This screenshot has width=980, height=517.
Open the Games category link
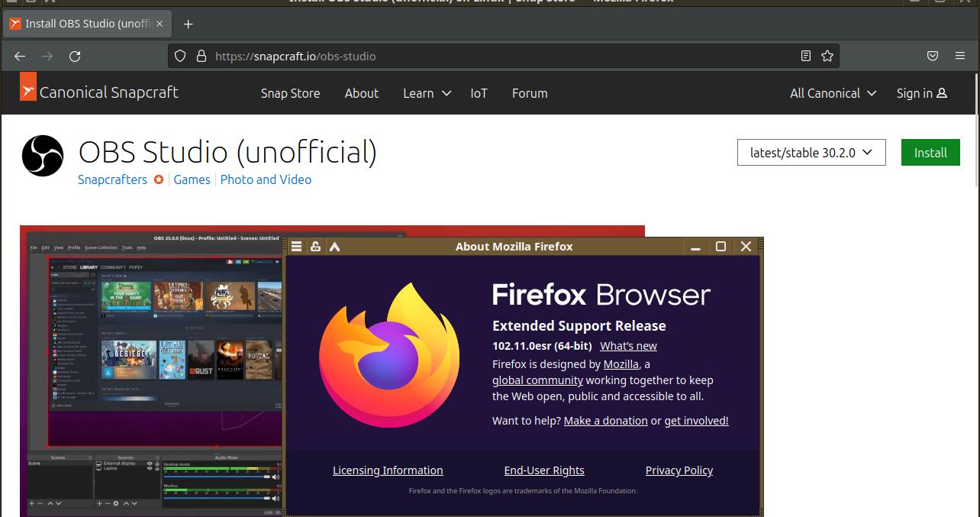pos(192,179)
